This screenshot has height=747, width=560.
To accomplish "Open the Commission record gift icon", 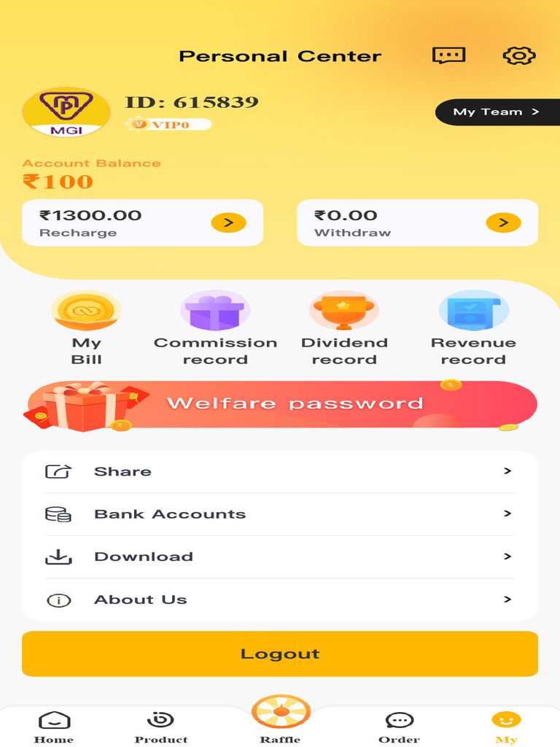I will click(215, 311).
